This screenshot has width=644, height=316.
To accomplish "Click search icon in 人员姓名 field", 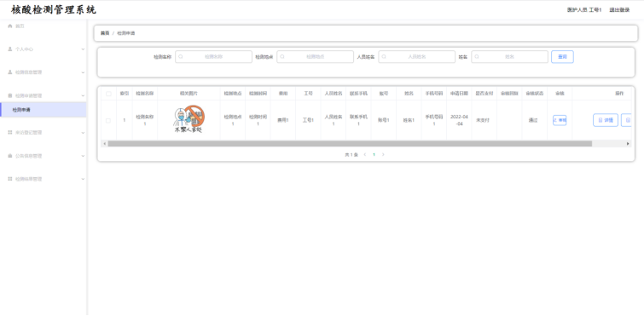I will click(384, 57).
